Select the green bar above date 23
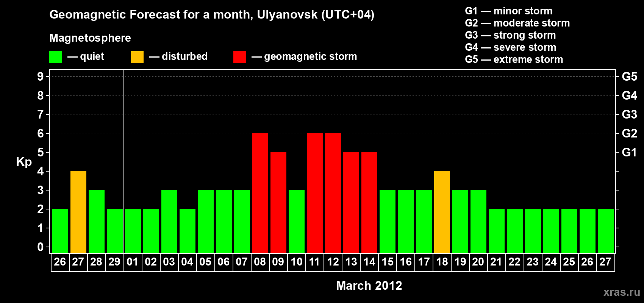Image resolution: width=644 pixels, height=303 pixels. (533, 231)
